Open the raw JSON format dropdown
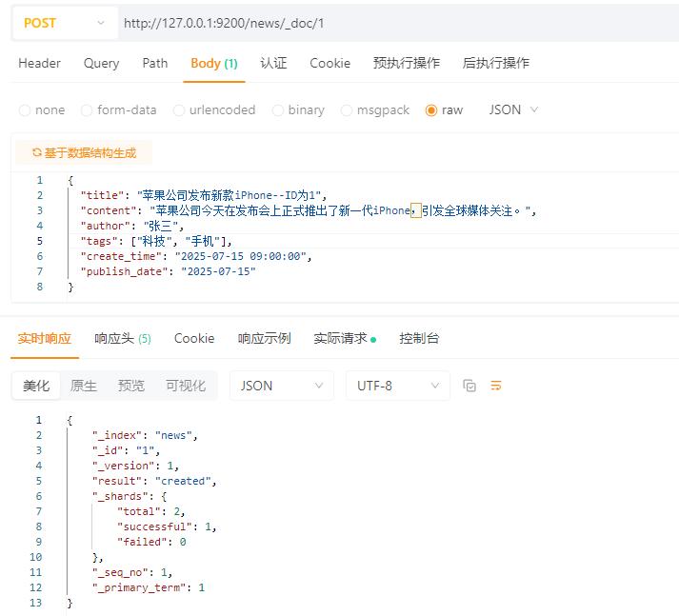This screenshot has width=679, height=616. pyautogui.click(x=513, y=109)
